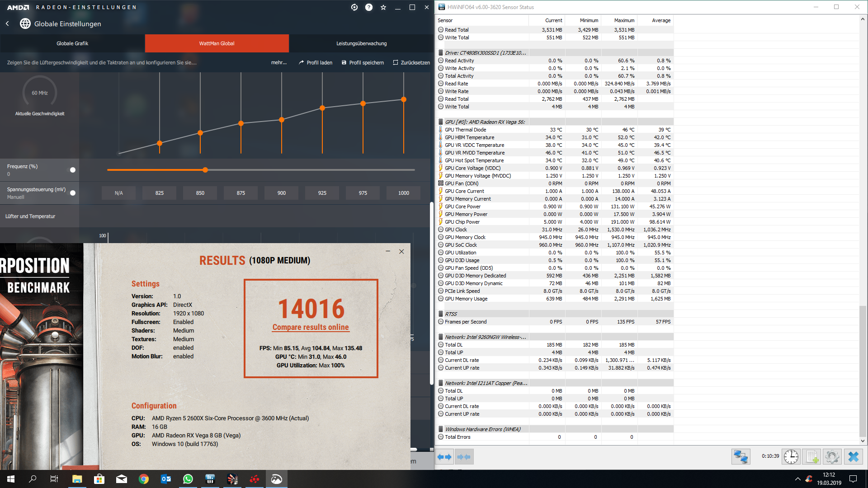Go back with the Globale Einstellungen arrow
The width and height of the screenshot is (868, 488).
point(8,23)
